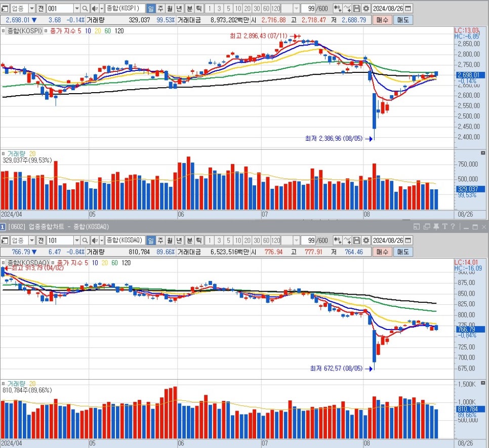
Task: Close the KOSPI volume pane
Action: point(483,153)
